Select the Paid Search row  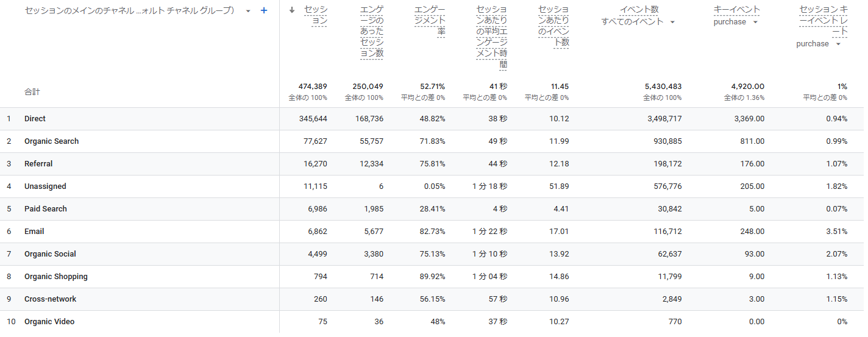(x=46, y=209)
